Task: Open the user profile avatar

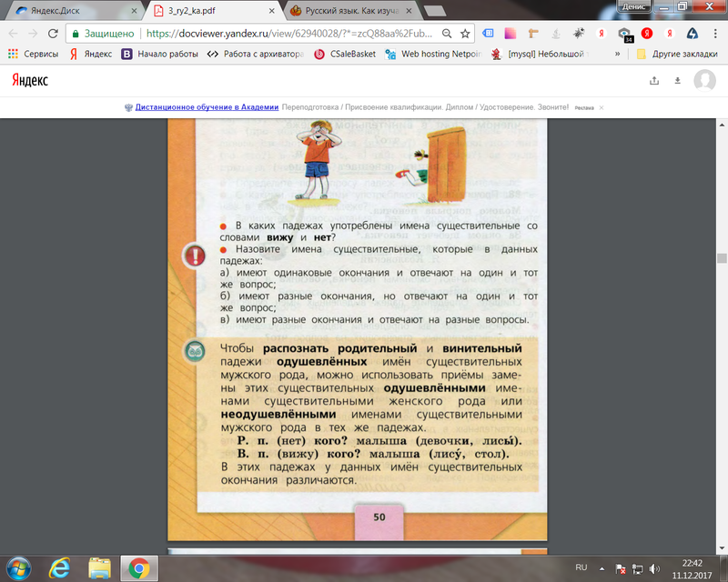Action: pos(704,80)
